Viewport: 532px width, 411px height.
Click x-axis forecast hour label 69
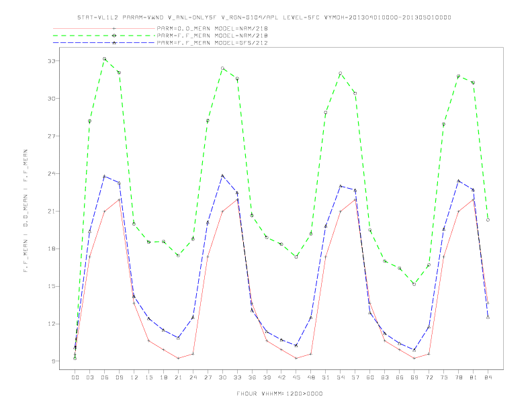(x=414, y=377)
